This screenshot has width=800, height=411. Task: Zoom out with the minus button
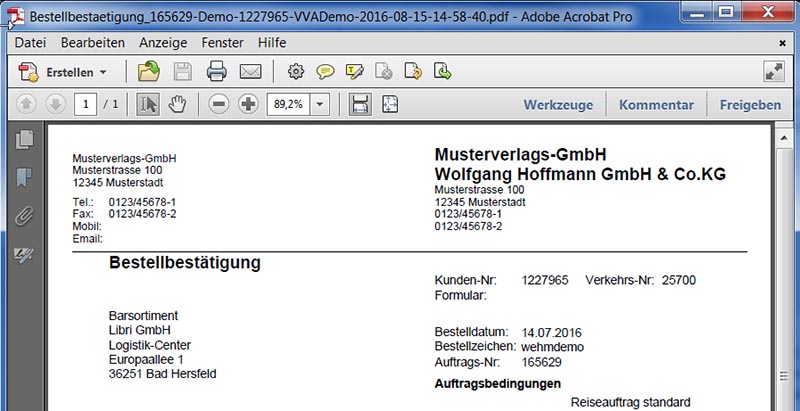point(219,105)
